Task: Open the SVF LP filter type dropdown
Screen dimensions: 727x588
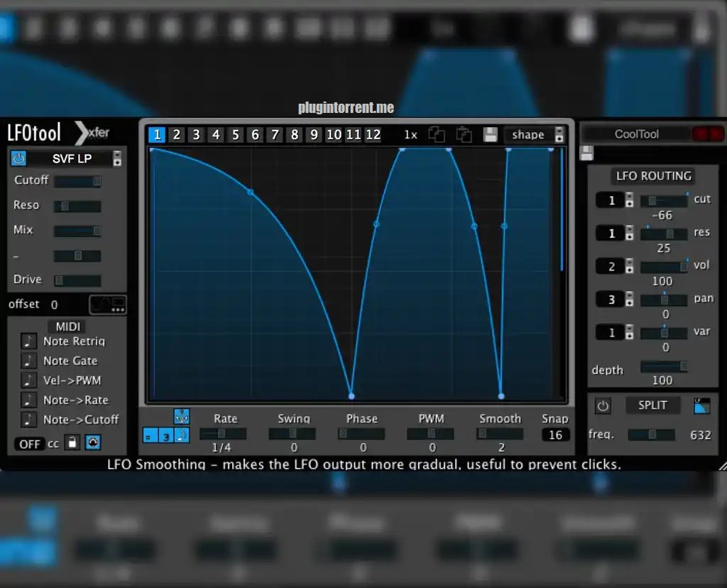Action: (x=117, y=158)
